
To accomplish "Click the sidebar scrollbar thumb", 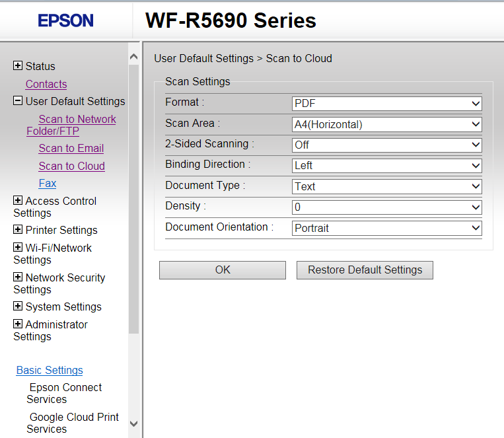I will pyautogui.click(x=133, y=200).
